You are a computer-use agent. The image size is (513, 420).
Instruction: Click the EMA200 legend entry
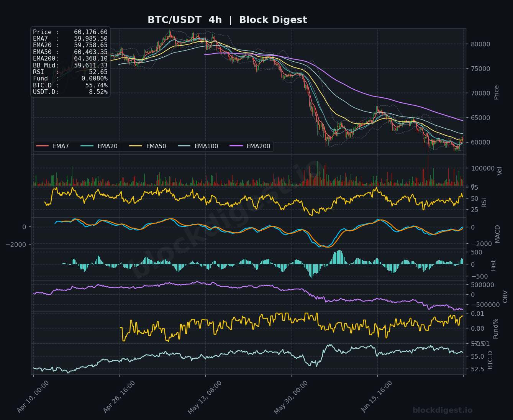pos(250,146)
